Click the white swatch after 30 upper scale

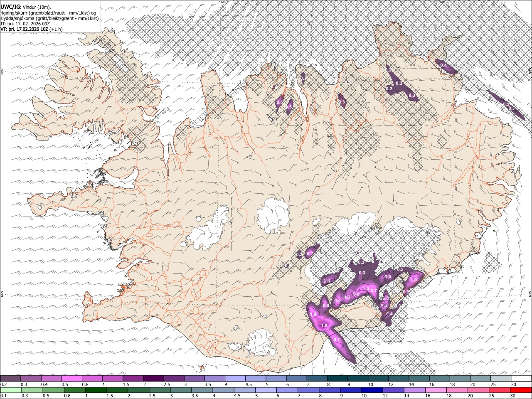coord(522,378)
